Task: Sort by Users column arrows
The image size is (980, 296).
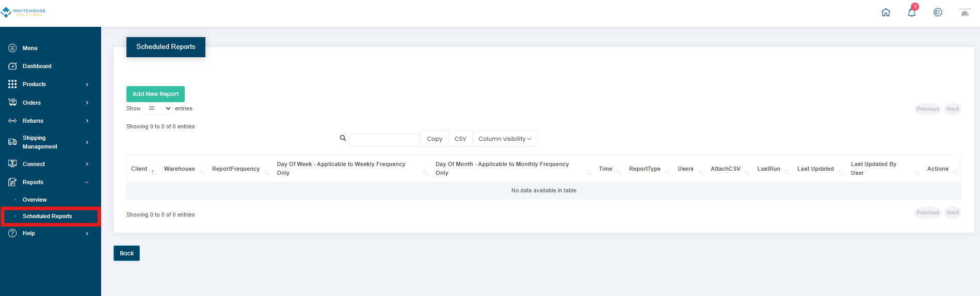Action: click(x=700, y=172)
